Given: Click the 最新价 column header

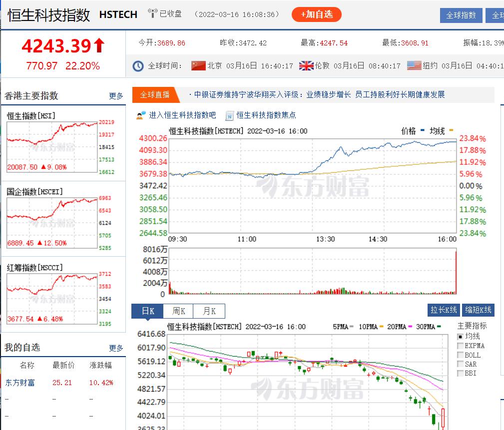Looking at the screenshot, I should coord(63,366).
